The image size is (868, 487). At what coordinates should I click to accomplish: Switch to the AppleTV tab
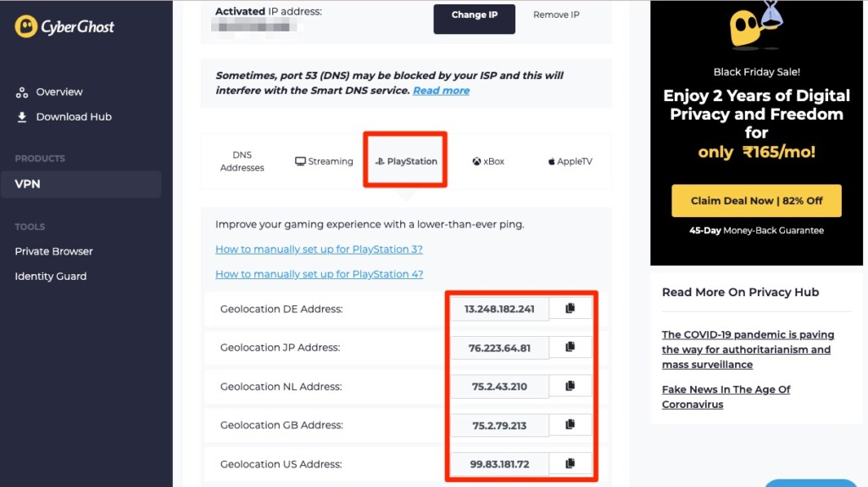570,161
